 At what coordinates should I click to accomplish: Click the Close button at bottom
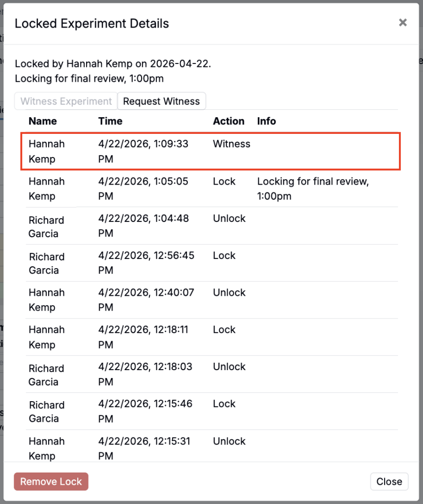389,481
